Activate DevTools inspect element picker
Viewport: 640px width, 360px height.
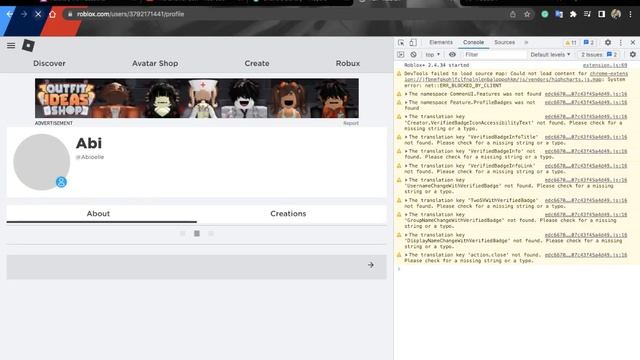[401, 42]
